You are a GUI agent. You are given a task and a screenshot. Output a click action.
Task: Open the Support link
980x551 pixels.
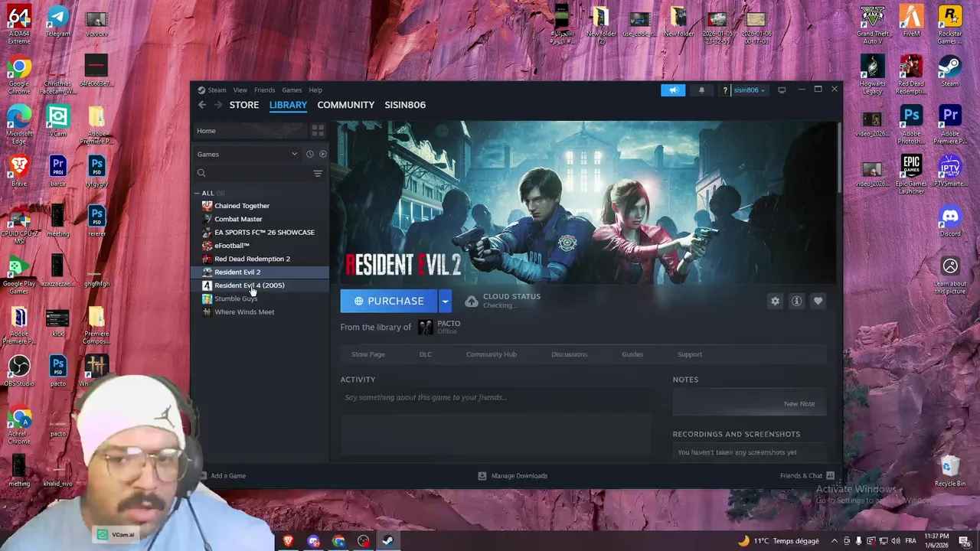pos(690,354)
